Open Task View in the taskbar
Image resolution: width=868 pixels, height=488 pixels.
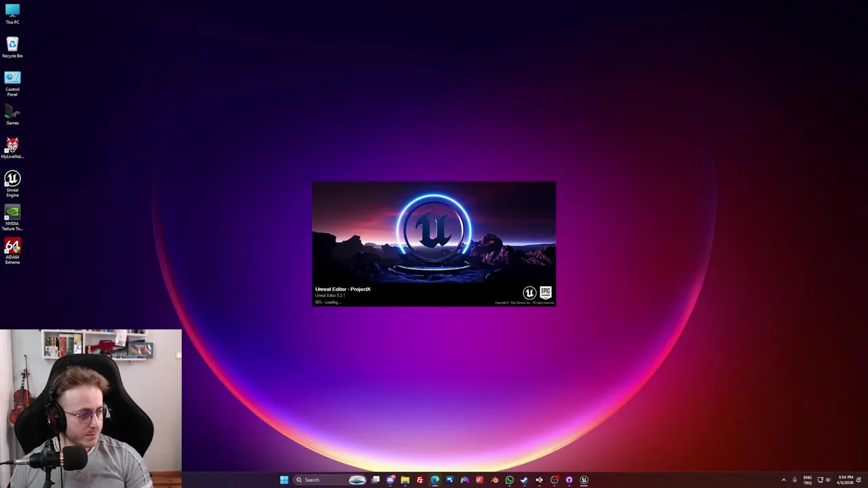coord(376,480)
